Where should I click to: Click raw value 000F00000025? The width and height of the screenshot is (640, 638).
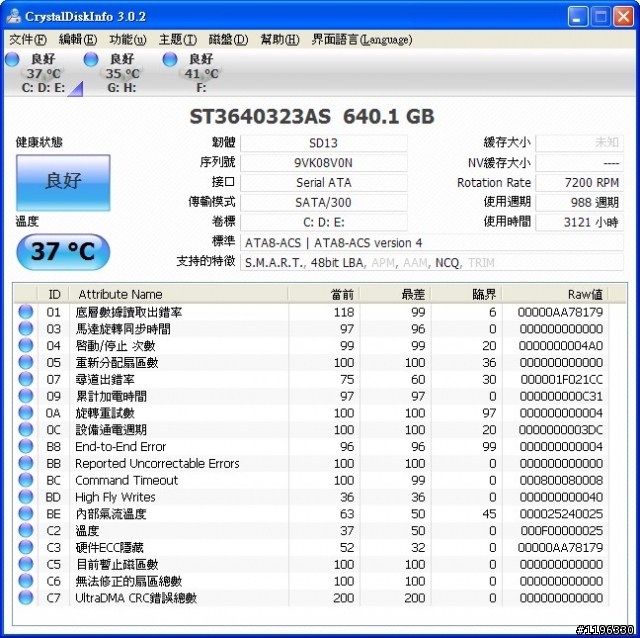[562, 531]
